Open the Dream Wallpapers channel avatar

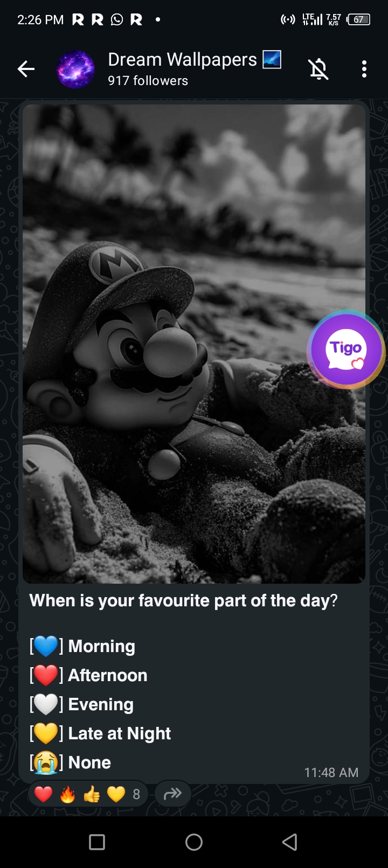(75, 69)
